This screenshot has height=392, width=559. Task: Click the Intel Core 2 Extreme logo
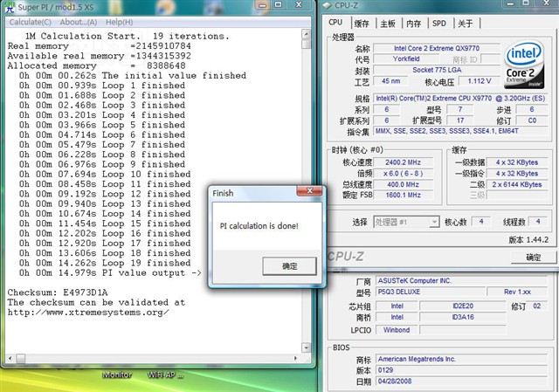524,65
